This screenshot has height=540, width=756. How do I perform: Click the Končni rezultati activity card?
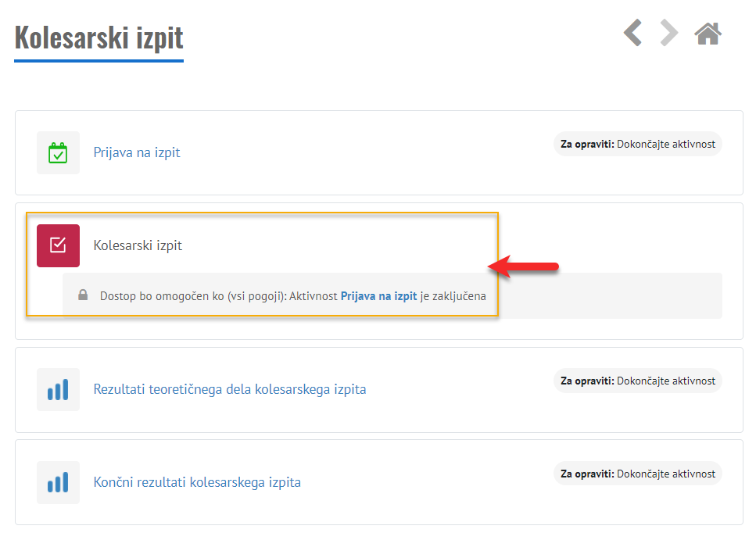point(430,504)
